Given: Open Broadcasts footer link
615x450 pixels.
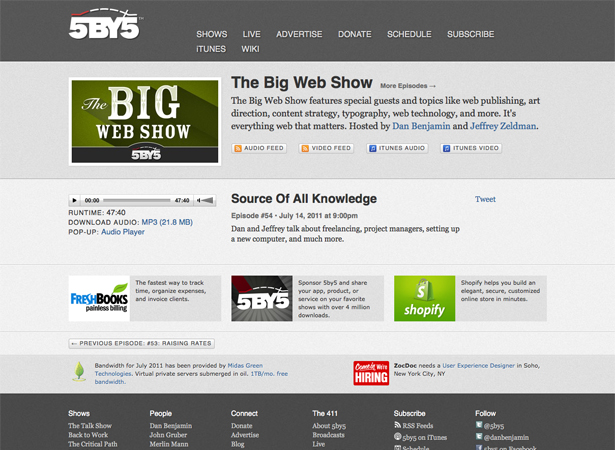Looking at the screenshot, I should point(328,435).
